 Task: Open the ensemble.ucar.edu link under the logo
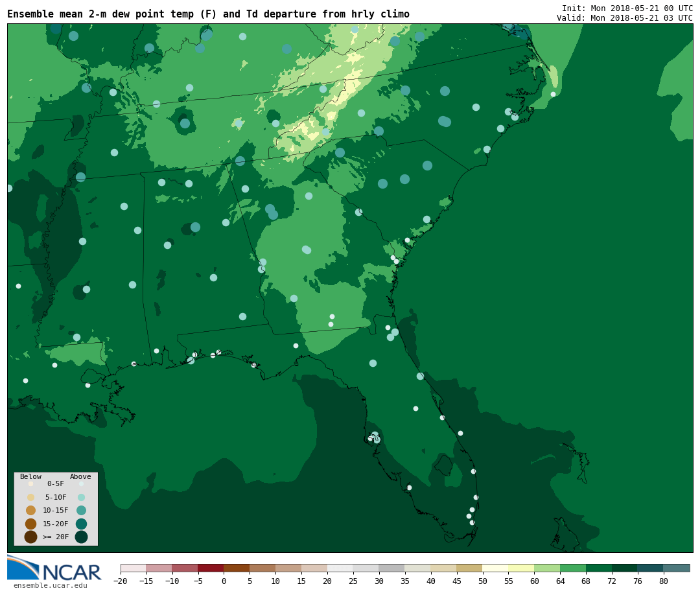[51, 585]
